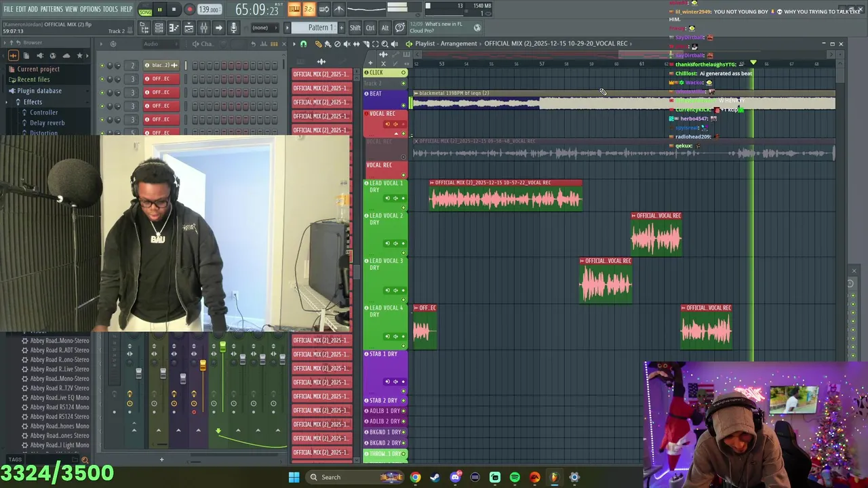This screenshot has height=488, width=868.
Task: Select the Zoom tool in Playlist
Action: (x=384, y=43)
